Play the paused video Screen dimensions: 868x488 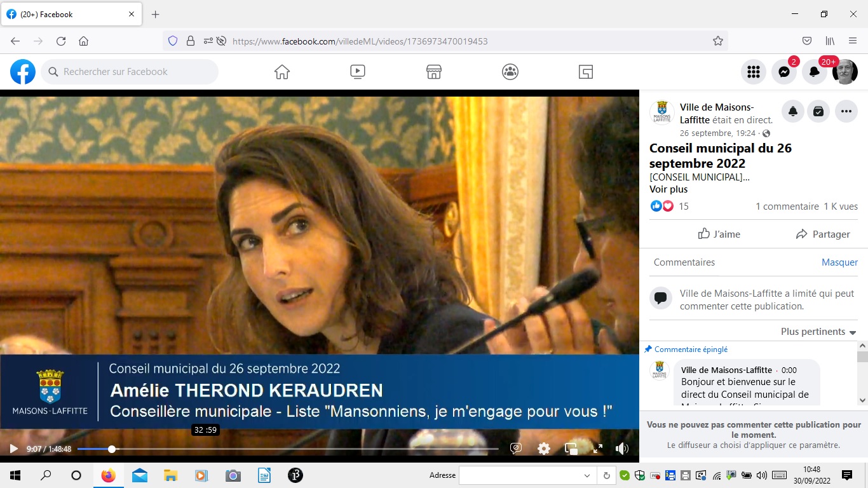[x=13, y=449]
